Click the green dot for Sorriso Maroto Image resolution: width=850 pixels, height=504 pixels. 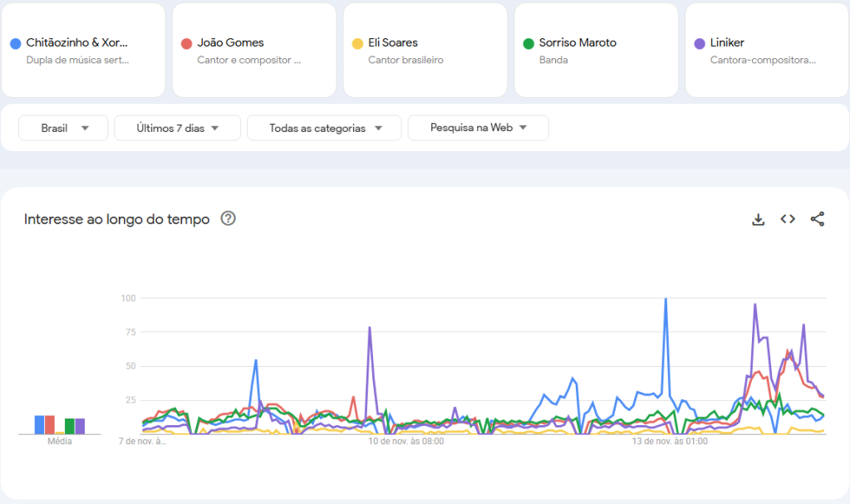pos(529,42)
